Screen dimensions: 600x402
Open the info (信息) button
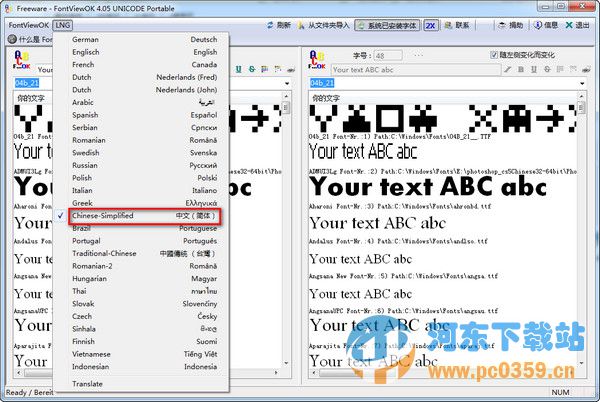(x=546, y=25)
